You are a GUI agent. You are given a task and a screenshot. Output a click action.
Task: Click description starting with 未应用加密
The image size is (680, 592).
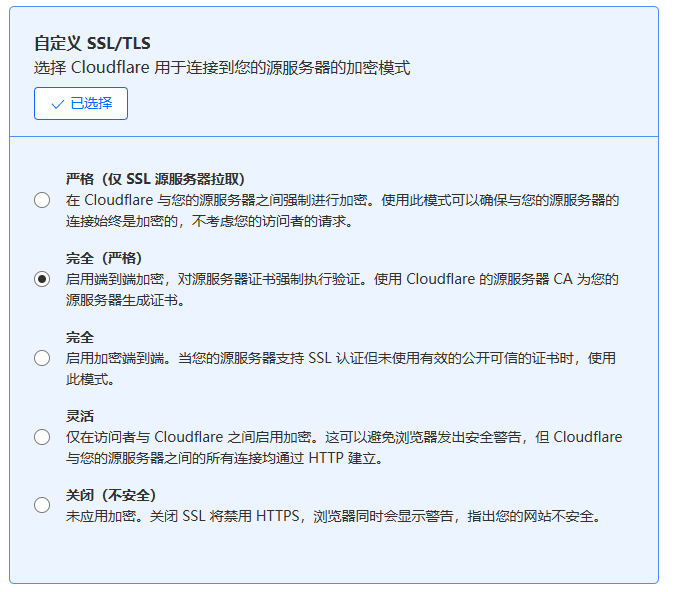point(333,517)
